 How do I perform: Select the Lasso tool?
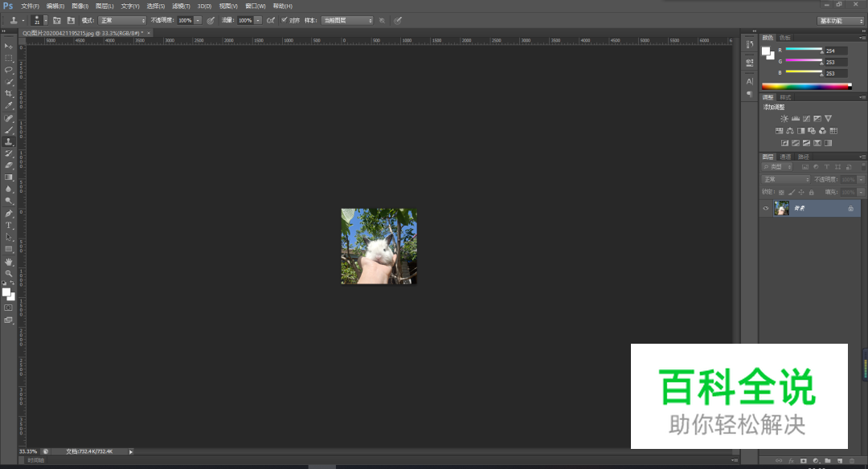[9, 70]
